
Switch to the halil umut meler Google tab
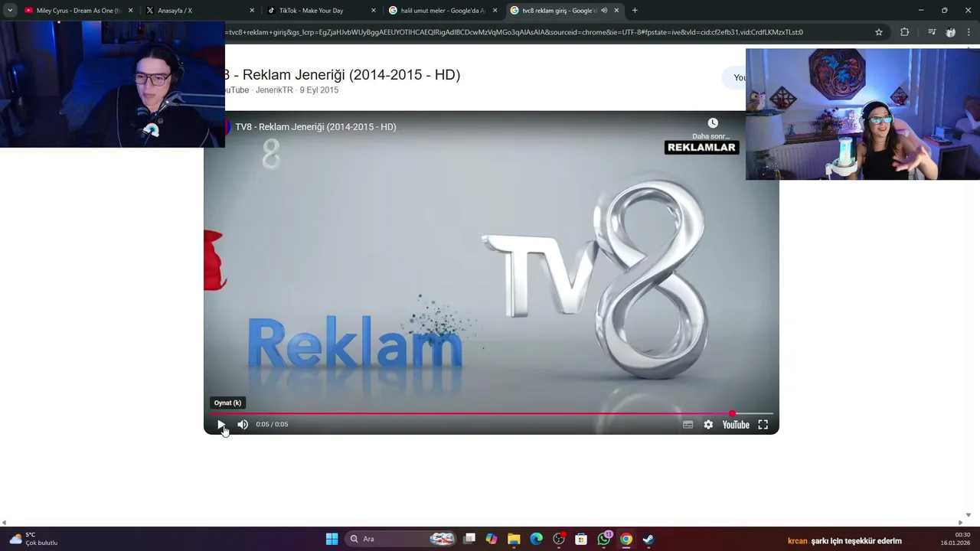pos(443,11)
